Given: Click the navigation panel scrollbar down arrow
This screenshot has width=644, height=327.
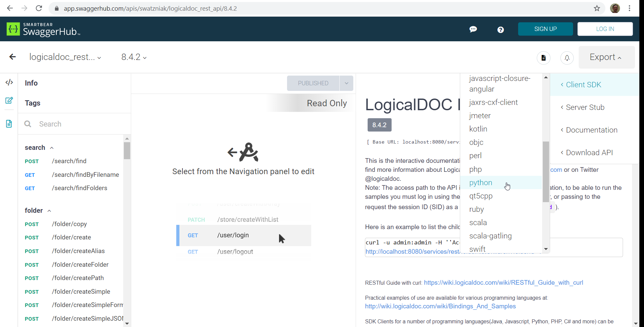Looking at the screenshot, I should 127,323.
